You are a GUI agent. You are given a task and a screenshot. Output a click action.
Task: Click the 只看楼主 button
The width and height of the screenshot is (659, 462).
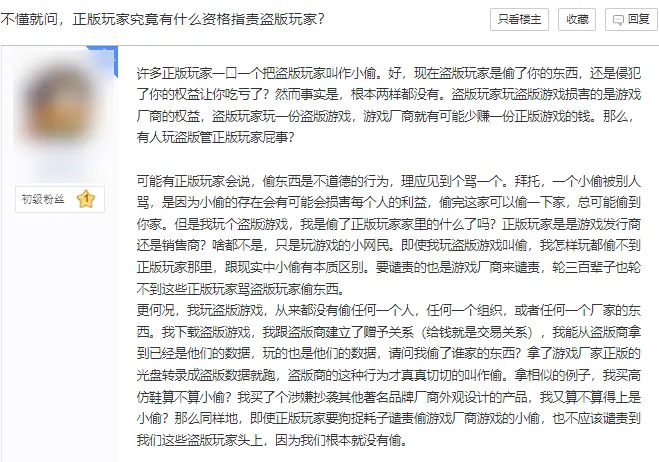[519, 19]
